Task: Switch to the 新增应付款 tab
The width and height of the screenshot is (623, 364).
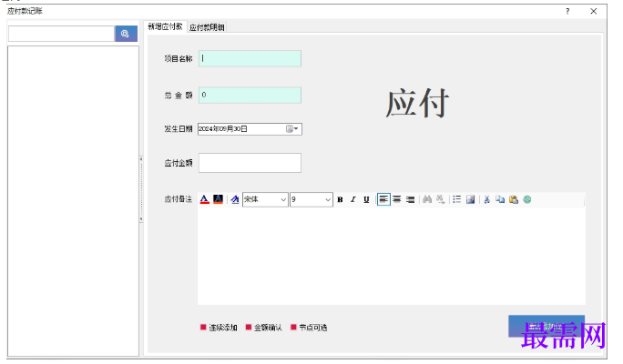Action: (x=165, y=26)
